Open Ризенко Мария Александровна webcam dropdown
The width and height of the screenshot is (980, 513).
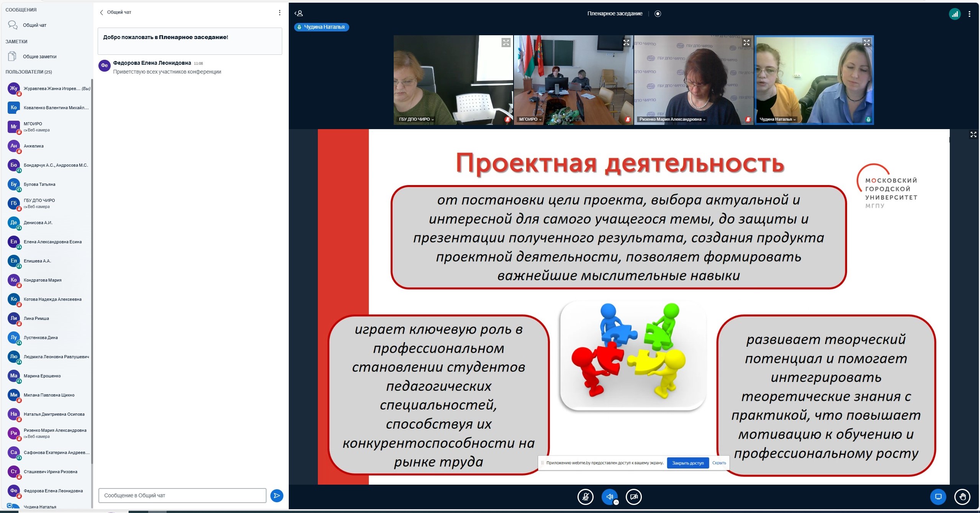672,119
